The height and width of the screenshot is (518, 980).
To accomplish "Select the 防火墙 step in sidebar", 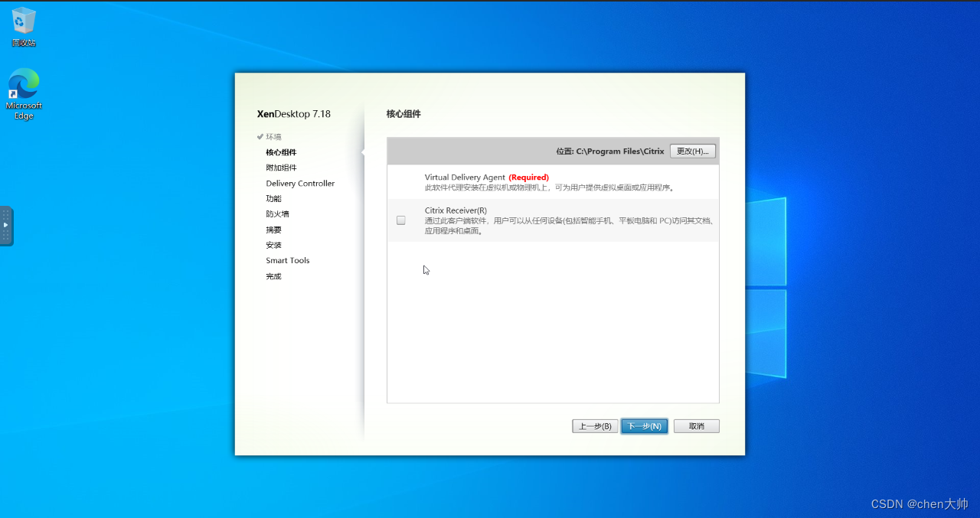I will (277, 214).
